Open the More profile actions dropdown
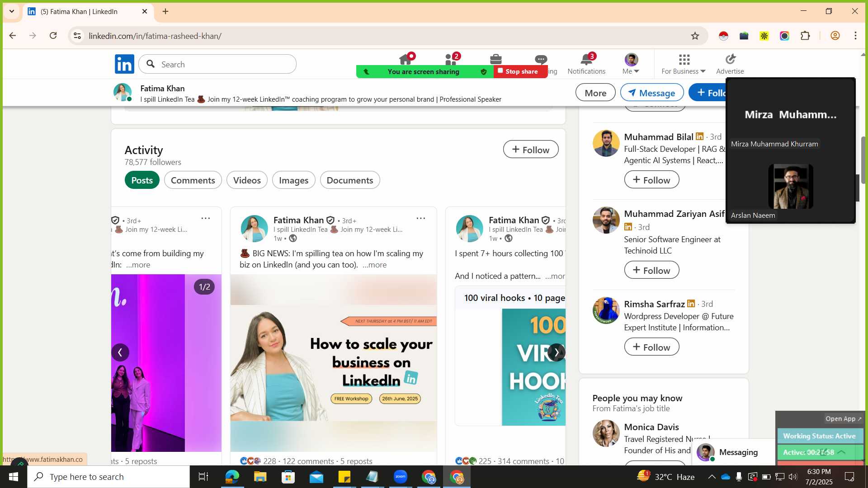 pyautogui.click(x=595, y=93)
